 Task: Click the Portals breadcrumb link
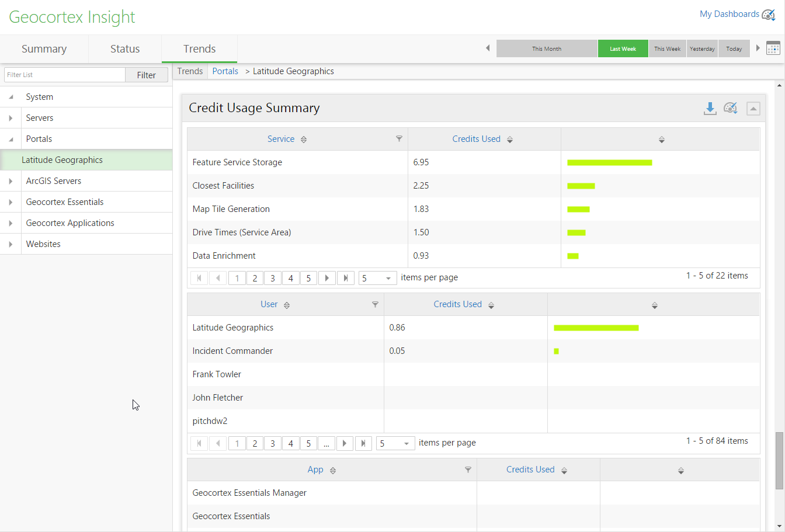(x=225, y=71)
